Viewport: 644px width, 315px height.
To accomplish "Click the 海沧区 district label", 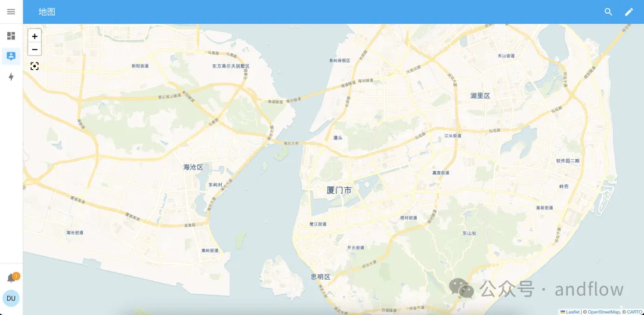I will pyautogui.click(x=193, y=167).
